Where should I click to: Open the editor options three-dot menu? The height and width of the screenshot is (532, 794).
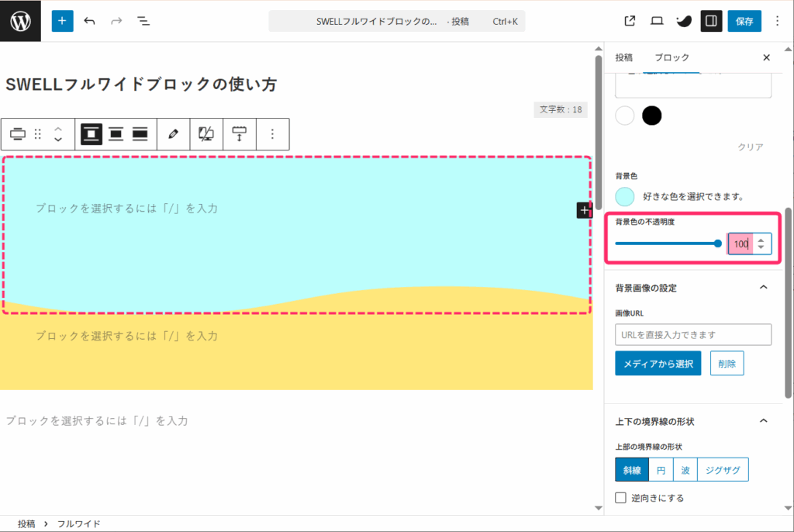pyautogui.click(x=777, y=21)
